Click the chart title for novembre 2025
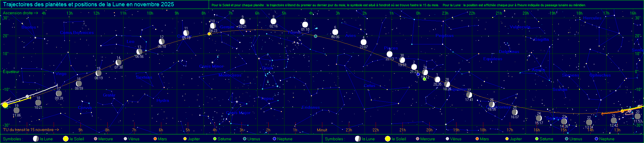 [x=89, y=4]
